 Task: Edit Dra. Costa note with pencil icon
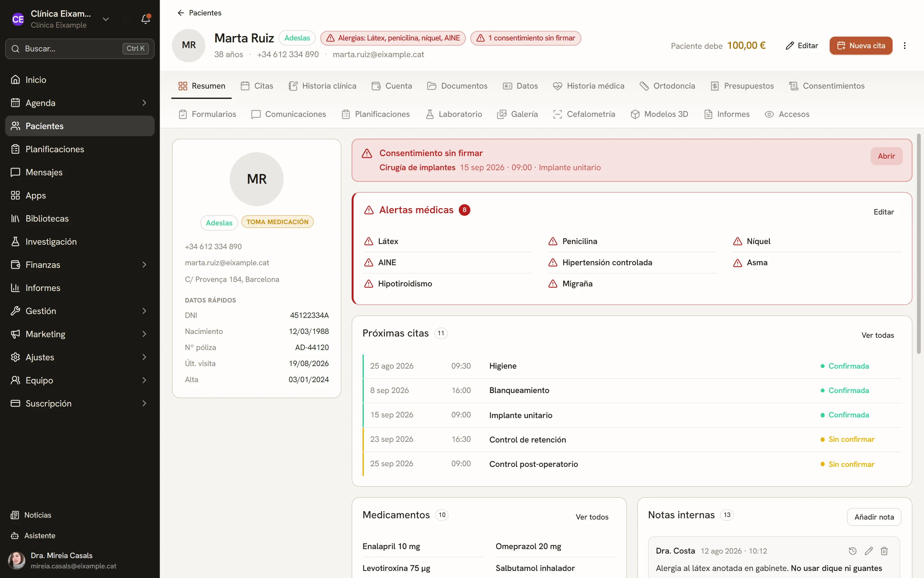tap(868, 551)
